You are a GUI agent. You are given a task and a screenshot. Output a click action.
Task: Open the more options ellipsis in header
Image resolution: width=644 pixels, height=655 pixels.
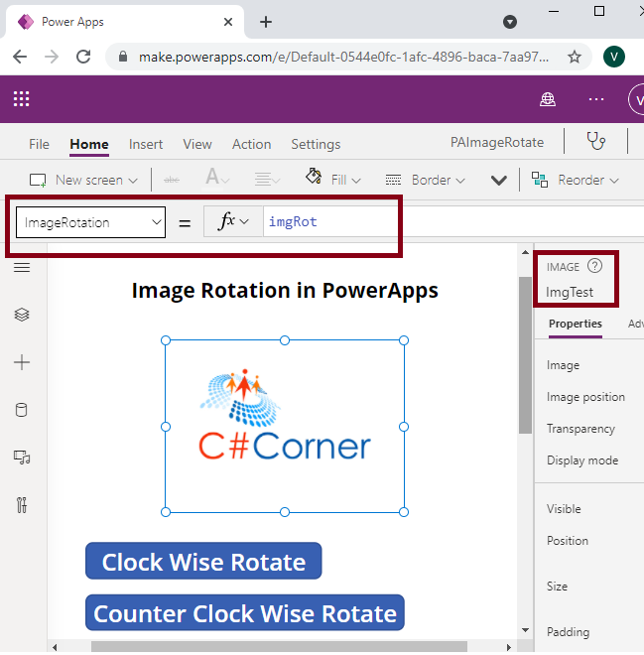tap(596, 99)
